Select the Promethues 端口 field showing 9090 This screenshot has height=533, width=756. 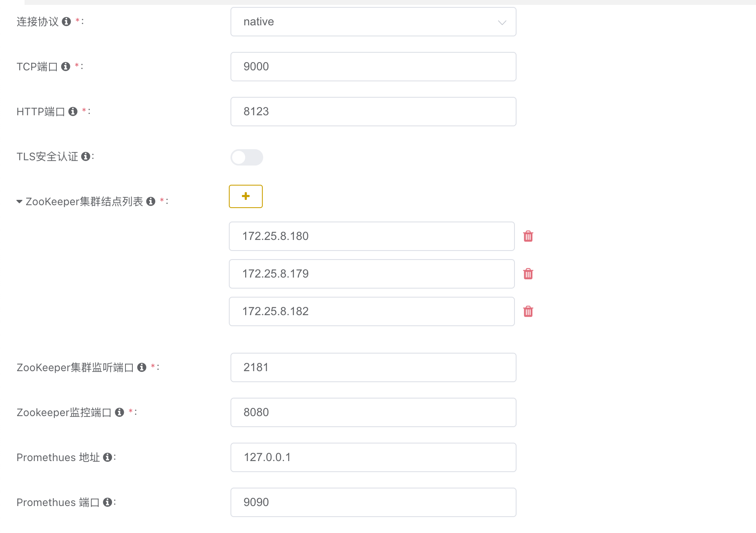coord(373,502)
